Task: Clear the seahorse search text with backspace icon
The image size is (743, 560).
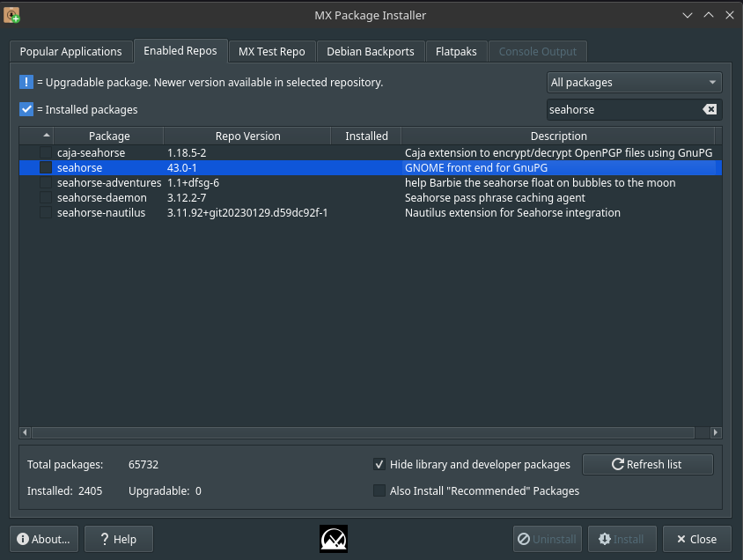Action: [x=710, y=109]
